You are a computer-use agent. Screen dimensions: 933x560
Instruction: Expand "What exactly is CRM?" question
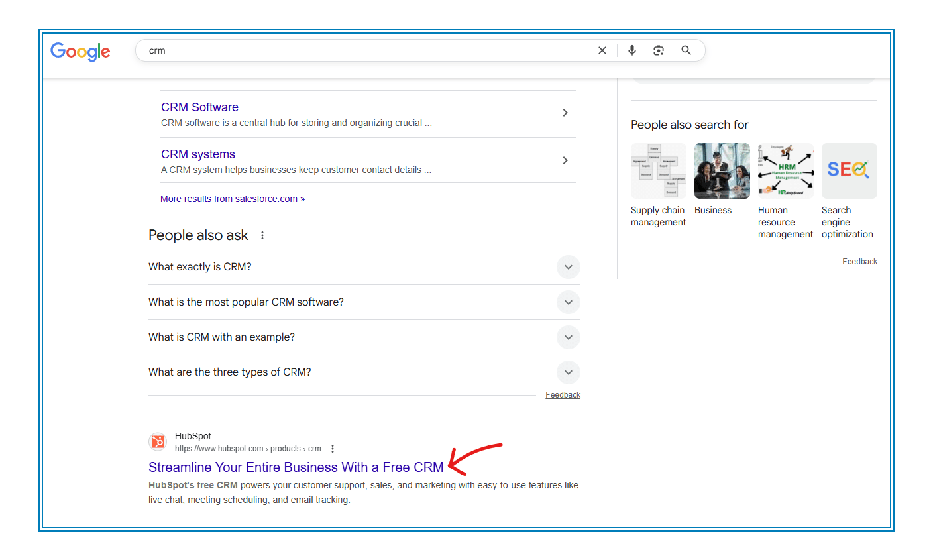(364, 267)
